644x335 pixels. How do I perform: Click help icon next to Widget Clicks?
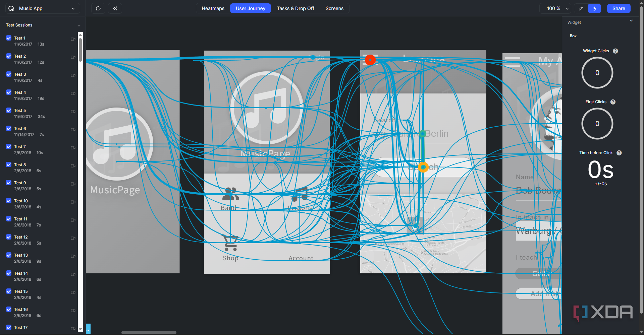click(615, 51)
